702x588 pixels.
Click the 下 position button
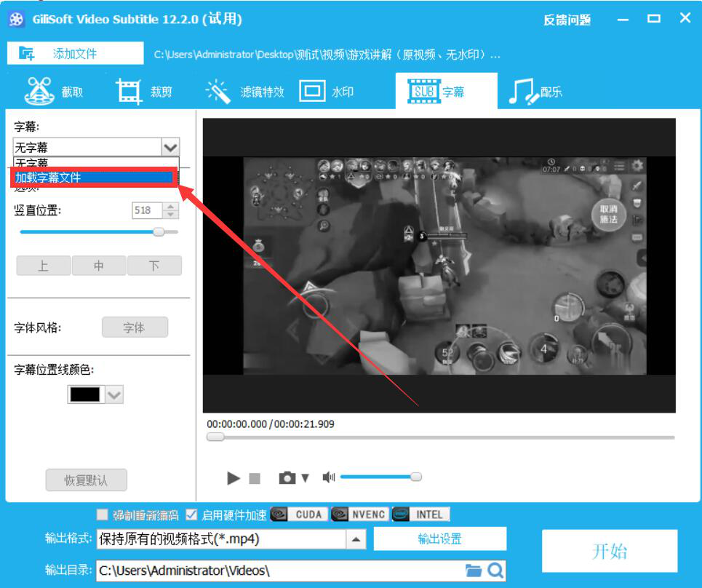tap(154, 266)
